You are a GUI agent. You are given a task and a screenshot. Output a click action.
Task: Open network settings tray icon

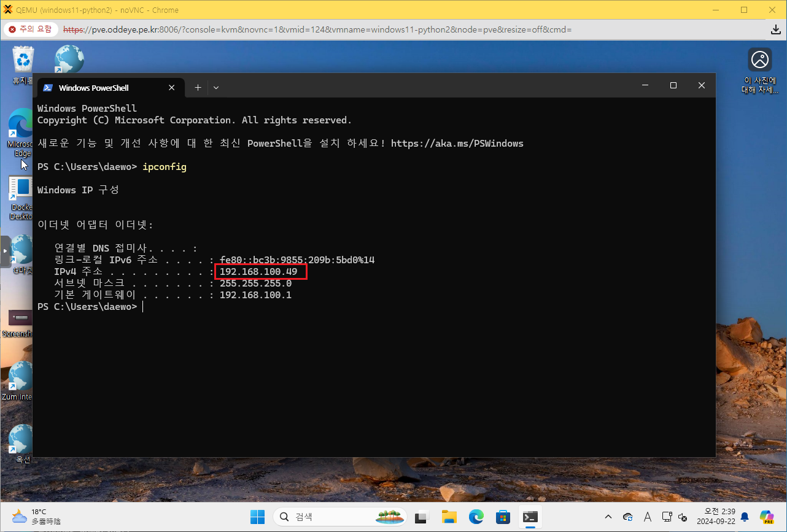(667, 517)
